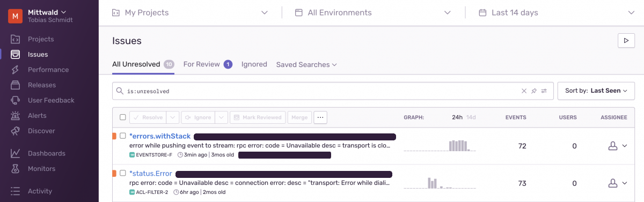This screenshot has height=202, width=644.
Task: Open the Sort by Last Seen dropdown
Action: click(596, 91)
